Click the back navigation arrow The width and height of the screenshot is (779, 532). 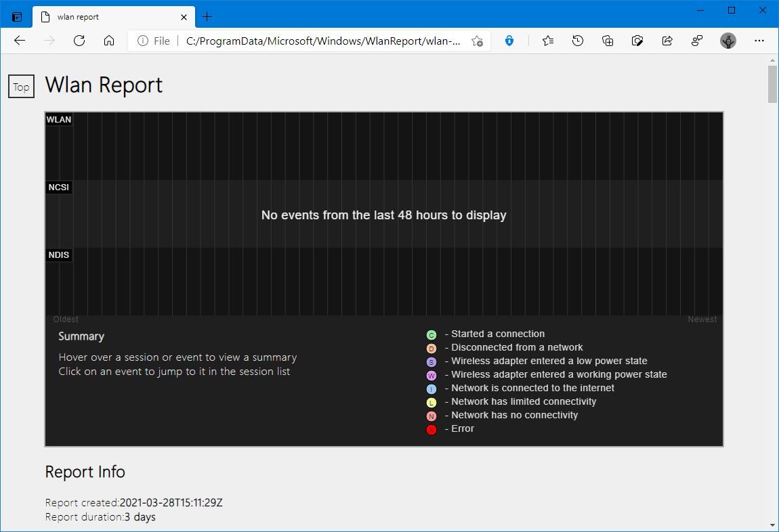click(x=19, y=41)
